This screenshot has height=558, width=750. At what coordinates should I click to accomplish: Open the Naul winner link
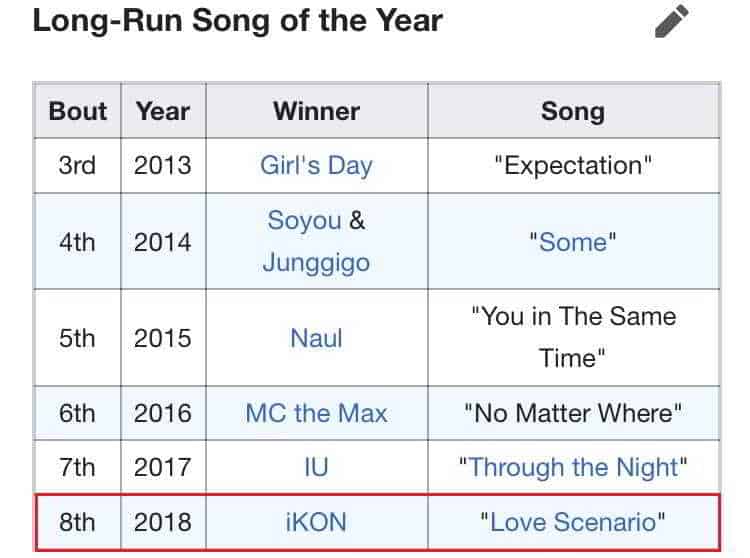(316, 338)
